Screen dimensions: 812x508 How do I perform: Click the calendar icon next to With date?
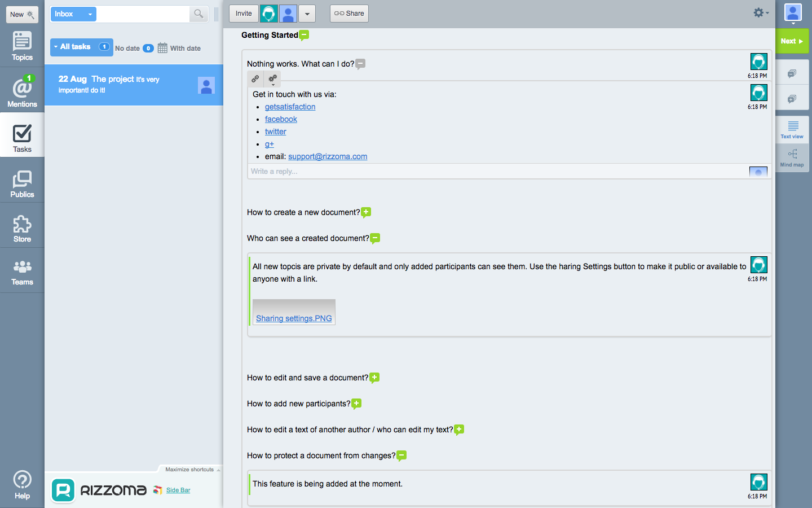coord(162,48)
